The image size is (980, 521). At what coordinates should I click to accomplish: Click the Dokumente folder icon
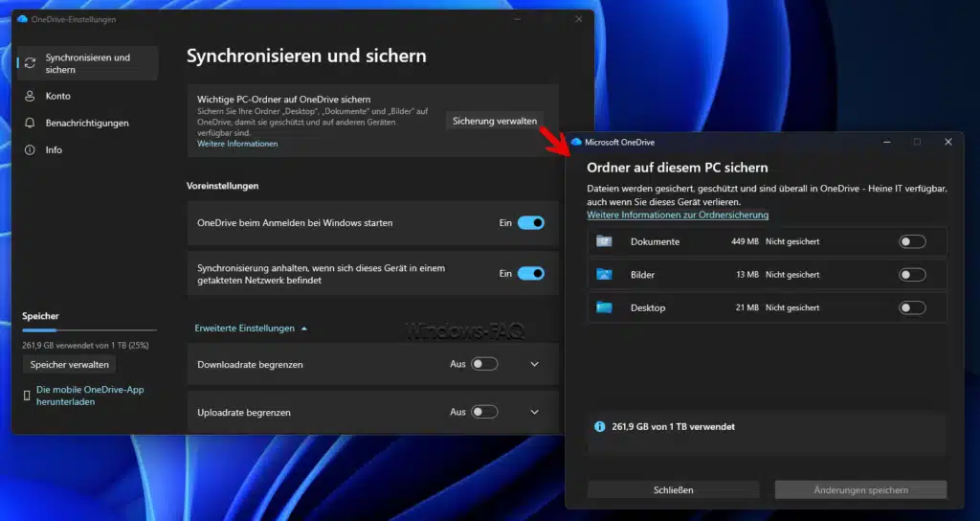pos(604,241)
